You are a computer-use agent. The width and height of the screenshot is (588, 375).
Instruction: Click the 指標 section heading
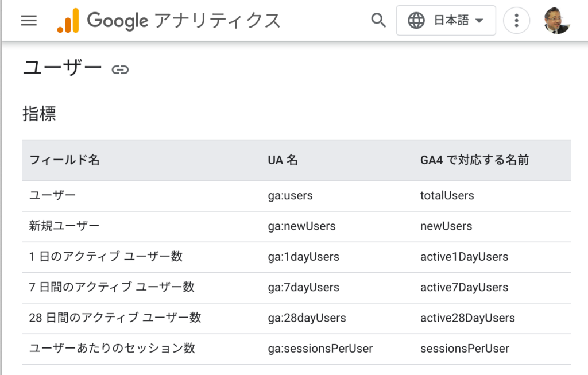[x=39, y=114]
